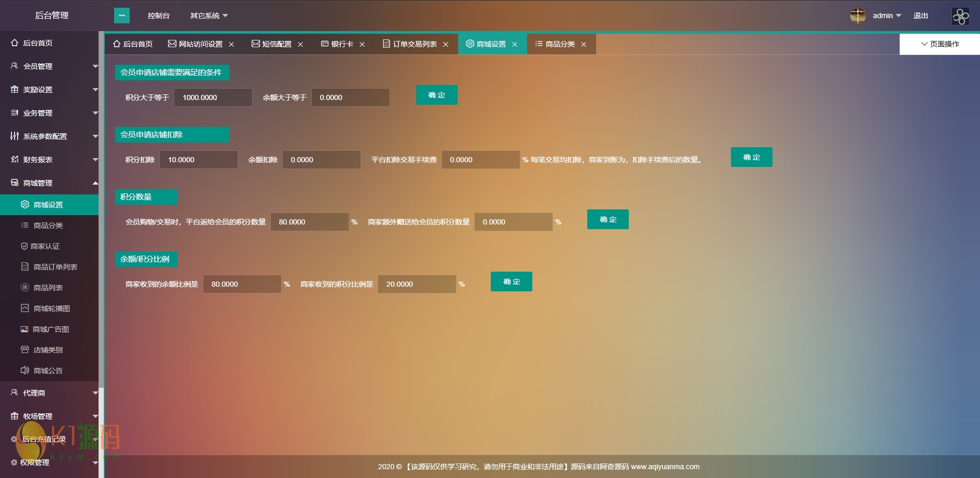Expand the 财务报表 sidebar menu arrow
Viewport: 980px width, 478px height.
click(x=95, y=160)
